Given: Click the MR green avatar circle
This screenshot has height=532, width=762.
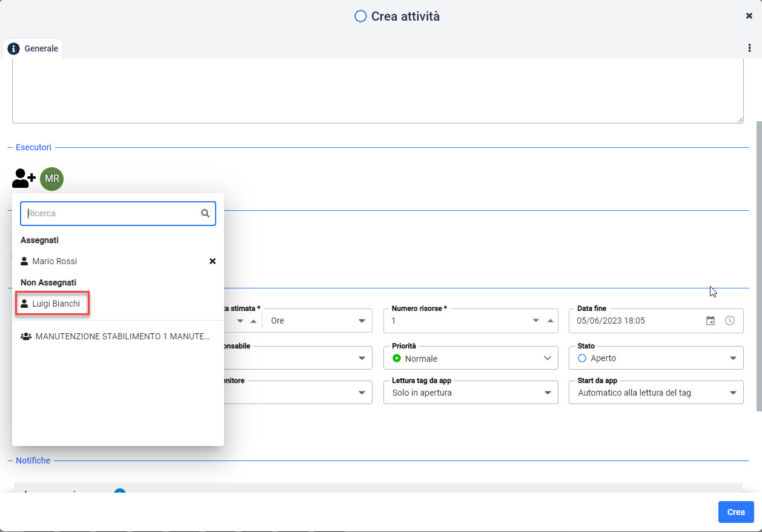Looking at the screenshot, I should (52, 179).
